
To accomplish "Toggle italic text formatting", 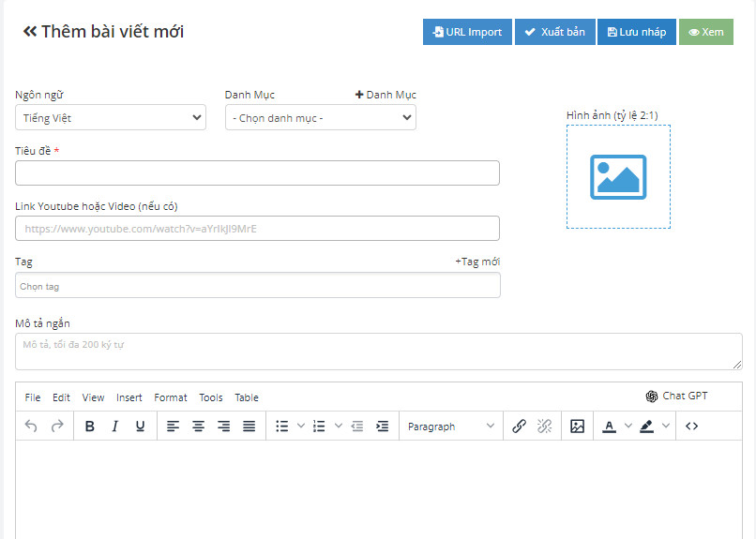I will [x=115, y=427].
